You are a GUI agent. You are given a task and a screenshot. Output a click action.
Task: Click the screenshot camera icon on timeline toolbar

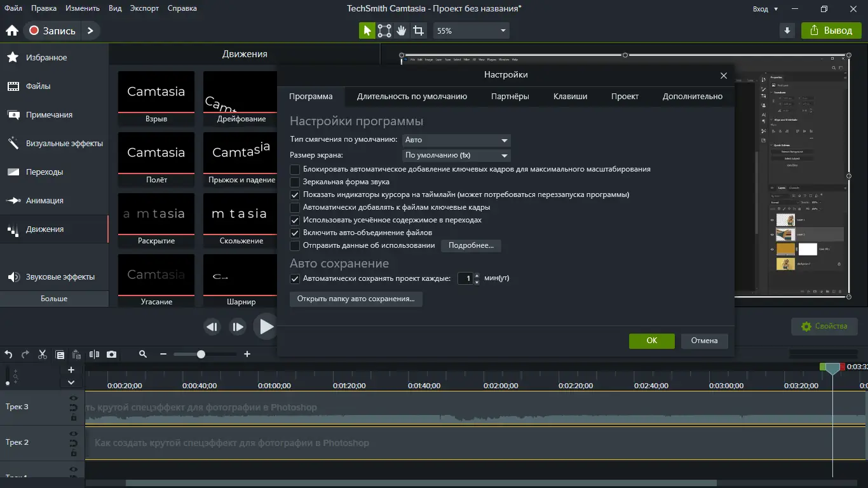pos(112,355)
